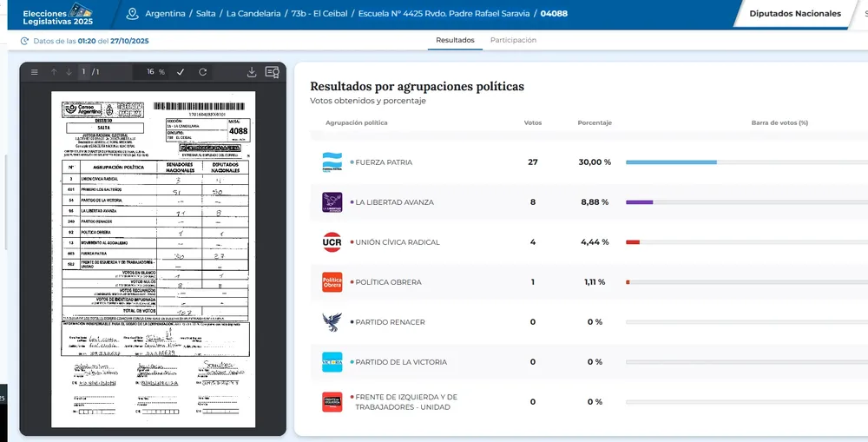Download the telegram PDF document
The image size is (868, 442).
coord(252,72)
